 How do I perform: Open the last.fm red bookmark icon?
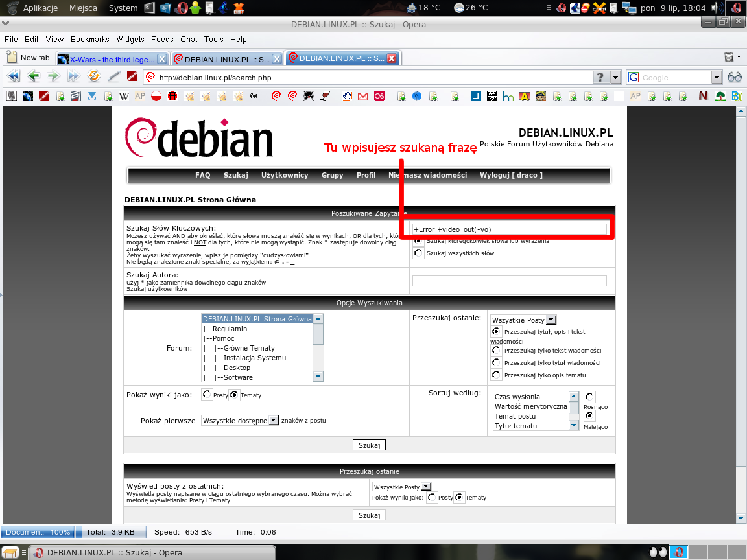point(379,96)
